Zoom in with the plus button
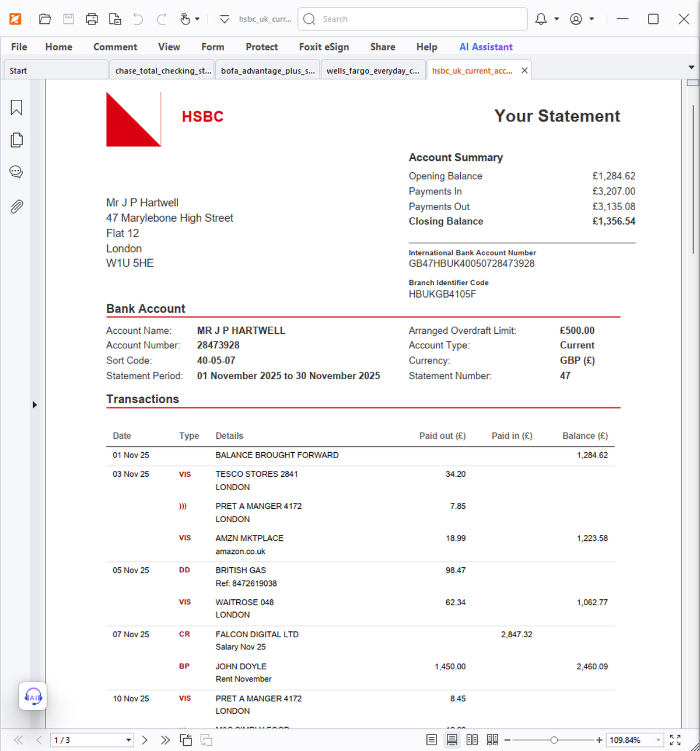The height and width of the screenshot is (751, 700). pos(599,740)
